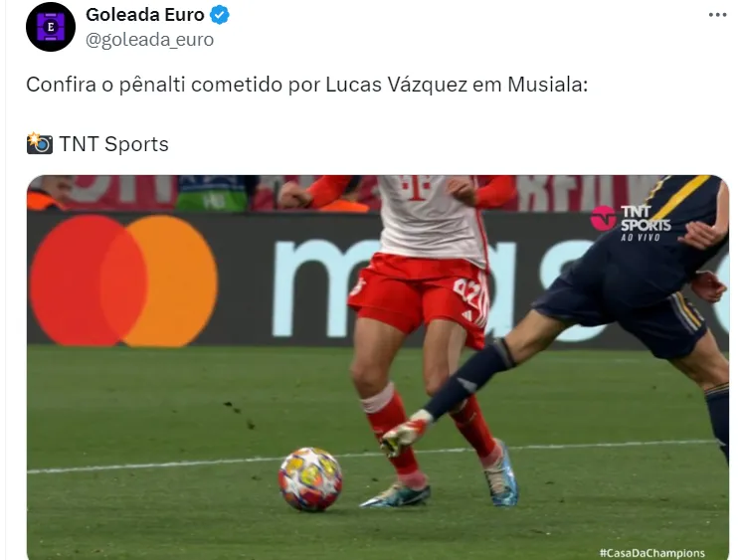Viewport: 741px width, 560px height.
Task: Click the #CasaDaChampions hashtag overlay
Action: [652, 552]
